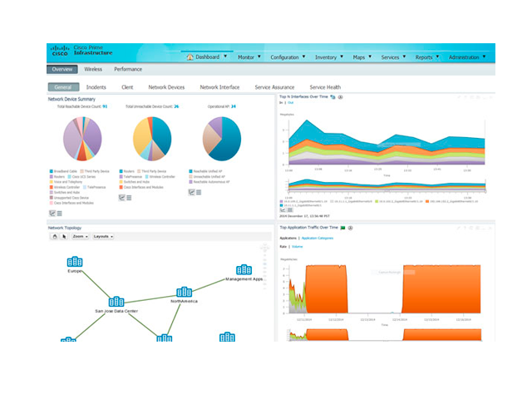Open the Network Interface sub-tab
532x399 pixels.
tap(219, 87)
